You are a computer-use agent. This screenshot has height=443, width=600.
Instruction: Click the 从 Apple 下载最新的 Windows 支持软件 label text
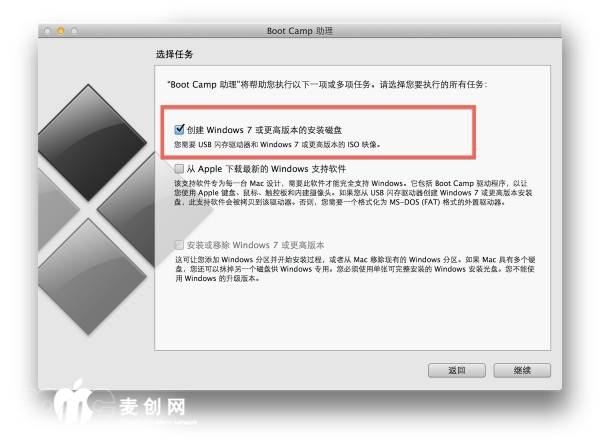click(266, 169)
